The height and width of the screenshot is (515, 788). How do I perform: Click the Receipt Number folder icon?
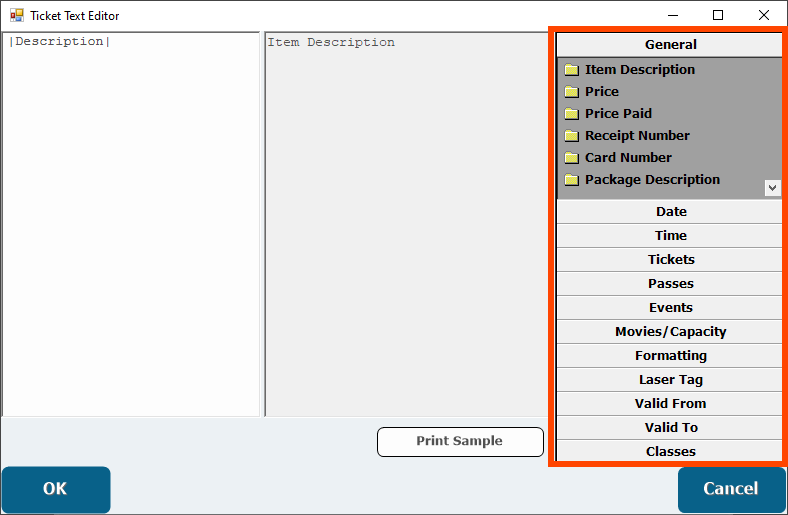571,136
